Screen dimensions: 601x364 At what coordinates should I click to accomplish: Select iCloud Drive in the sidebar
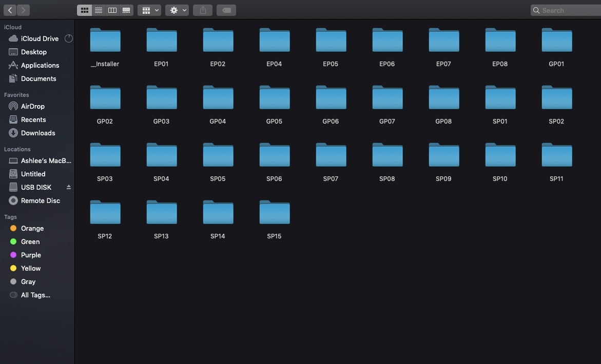coord(40,38)
